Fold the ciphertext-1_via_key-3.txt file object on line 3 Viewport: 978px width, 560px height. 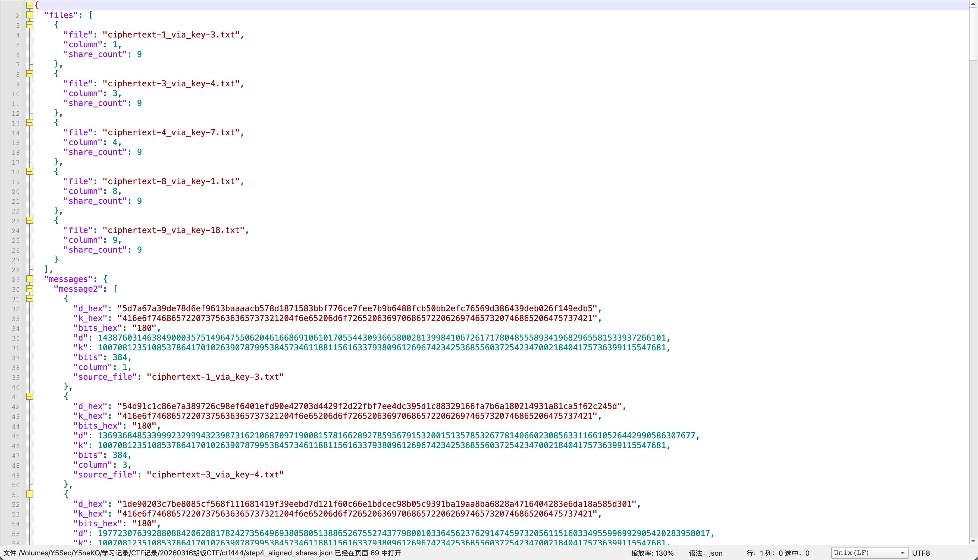(x=30, y=25)
